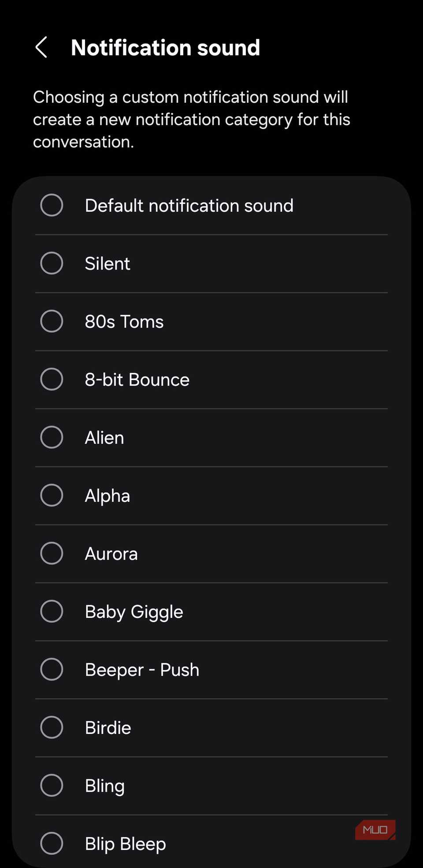Select the Bling notification sound
This screenshot has width=423, height=868.
[x=52, y=785]
